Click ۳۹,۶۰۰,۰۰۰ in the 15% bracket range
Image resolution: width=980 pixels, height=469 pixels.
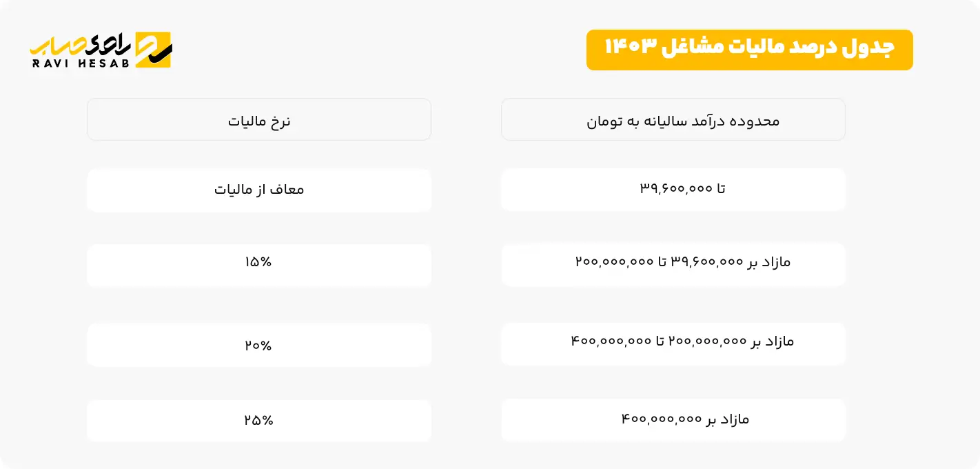click(707, 262)
